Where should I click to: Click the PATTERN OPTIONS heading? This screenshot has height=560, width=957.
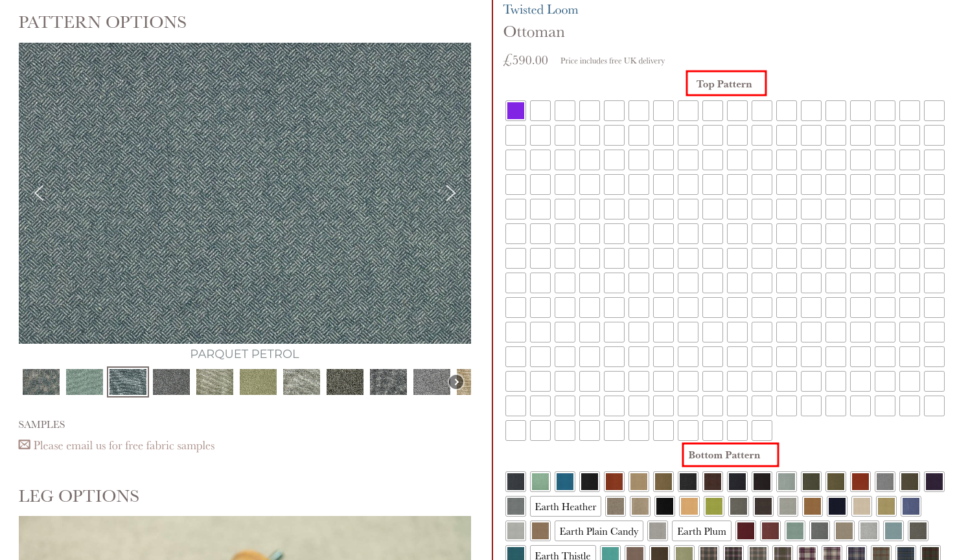pos(102,22)
